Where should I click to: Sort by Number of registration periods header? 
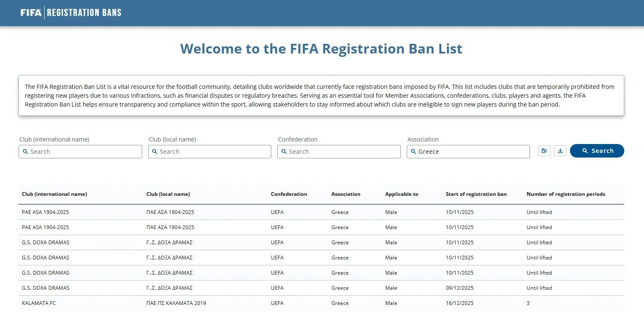(566, 194)
